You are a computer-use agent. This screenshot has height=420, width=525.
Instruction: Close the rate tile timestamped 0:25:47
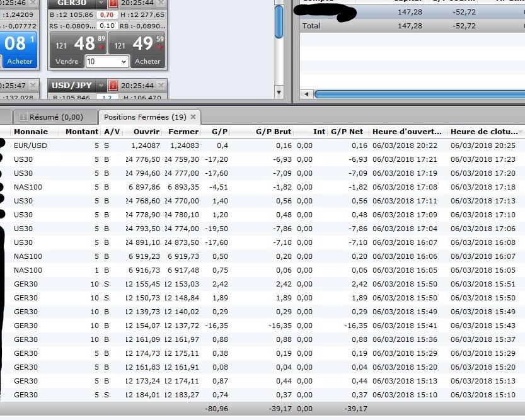(33, 85)
